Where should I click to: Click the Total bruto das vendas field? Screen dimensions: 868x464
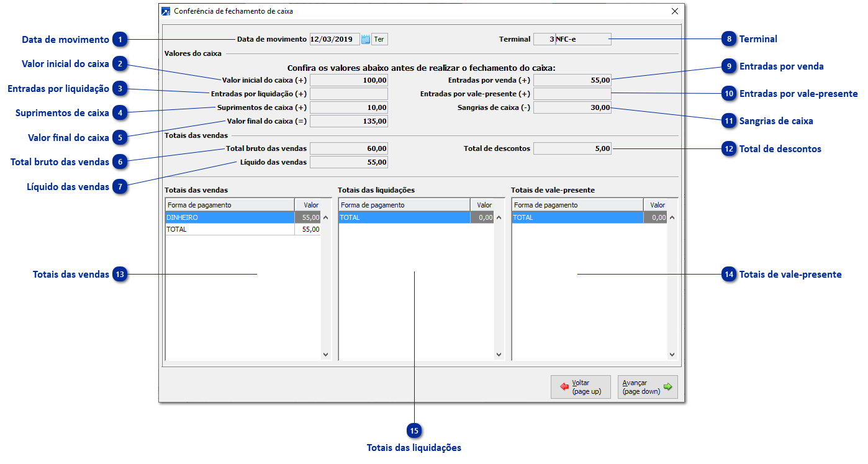tap(349, 148)
